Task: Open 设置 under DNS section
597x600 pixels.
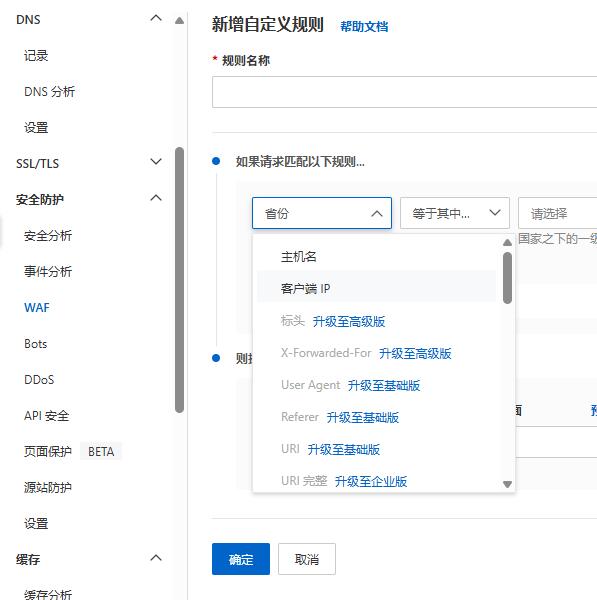Action: pyautogui.click(x=36, y=128)
